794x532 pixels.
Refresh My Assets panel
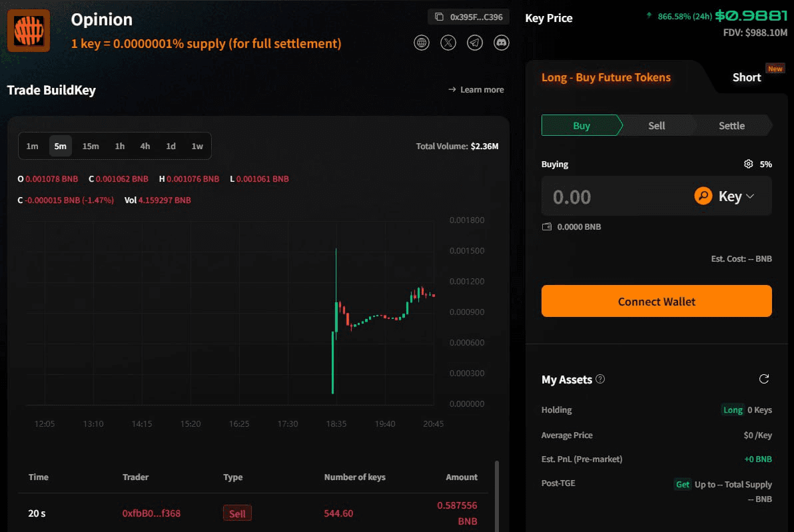pos(764,379)
